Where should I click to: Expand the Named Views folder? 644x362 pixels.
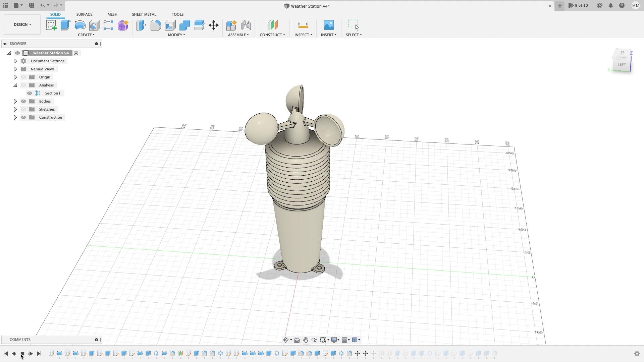click(x=15, y=69)
